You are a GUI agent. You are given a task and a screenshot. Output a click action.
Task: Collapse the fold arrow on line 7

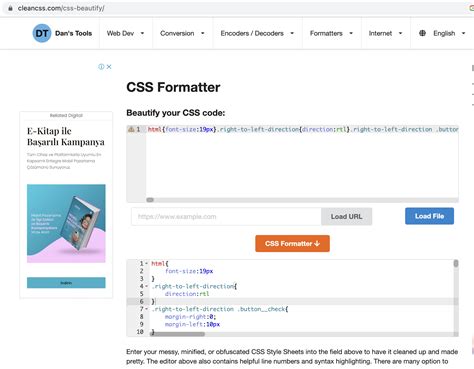(146, 309)
